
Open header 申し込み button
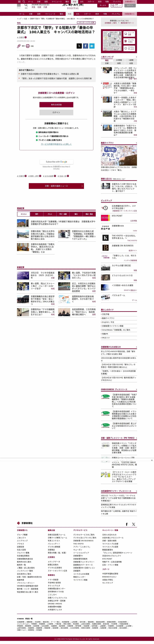click(103, 5)
